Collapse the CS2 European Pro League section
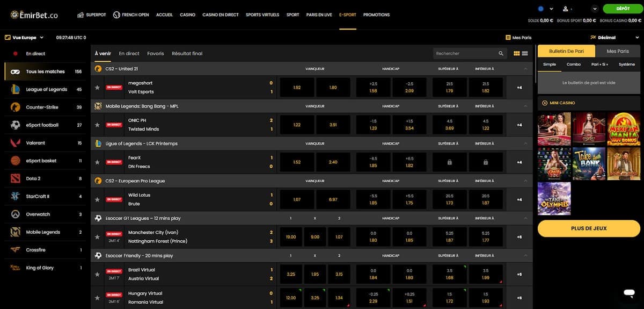Image resolution: width=644 pixels, height=309 pixels. (x=525, y=181)
